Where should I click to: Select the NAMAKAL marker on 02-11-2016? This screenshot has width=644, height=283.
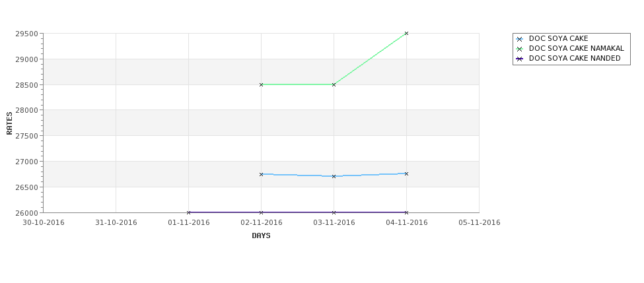[x=261, y=84]
